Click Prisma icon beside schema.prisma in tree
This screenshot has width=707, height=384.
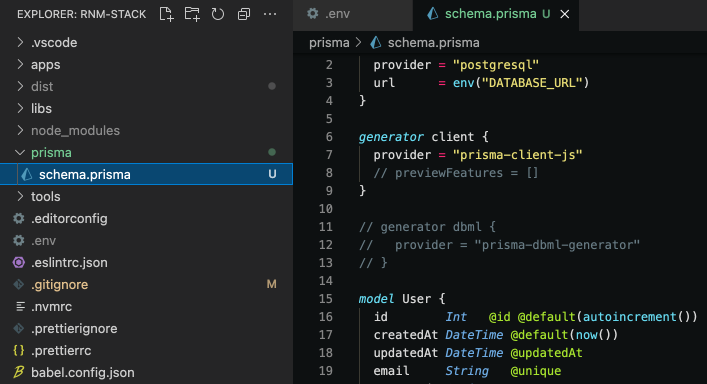click(x=27, y=174)
